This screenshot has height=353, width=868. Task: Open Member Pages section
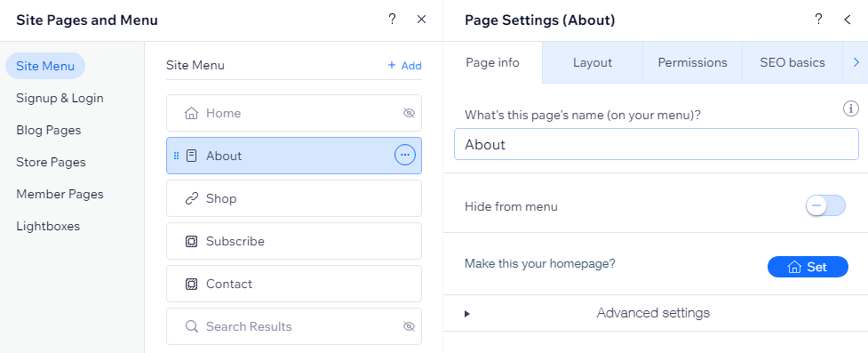click(x=60, y=195)
